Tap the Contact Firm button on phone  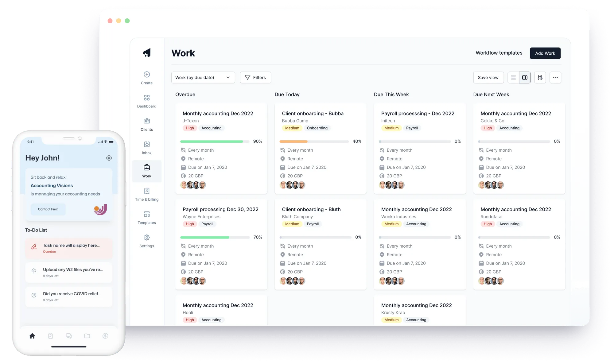tap(48, 209)
